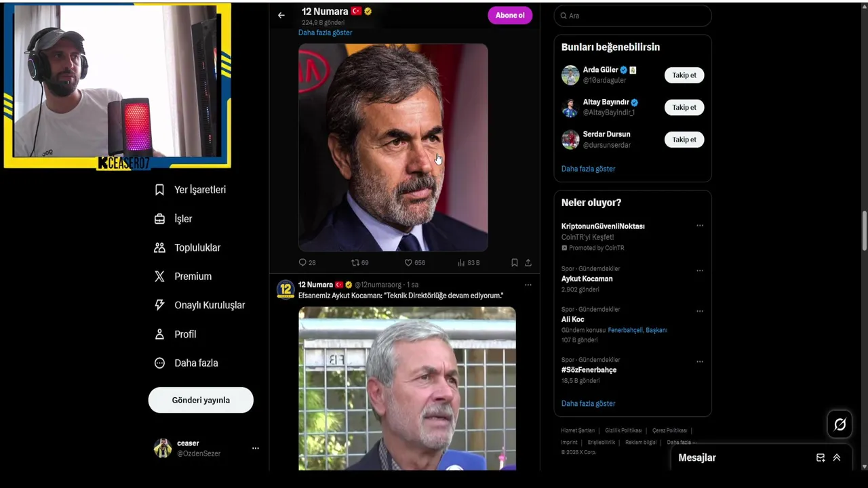The image size is (868, 488).
Task: Repost the post with 69 reposts
Action: (x=359, y=262)
